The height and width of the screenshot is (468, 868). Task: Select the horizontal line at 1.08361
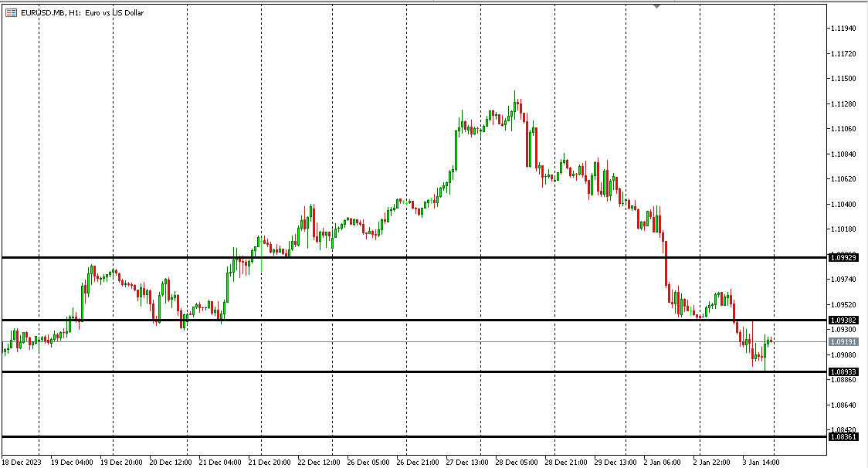click(x=386, y=437)
